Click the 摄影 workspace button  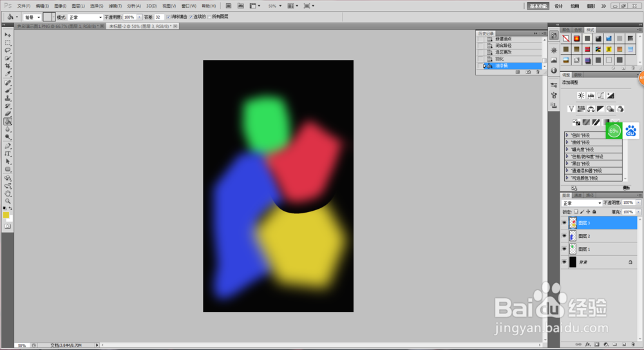[x=591, y=6]
